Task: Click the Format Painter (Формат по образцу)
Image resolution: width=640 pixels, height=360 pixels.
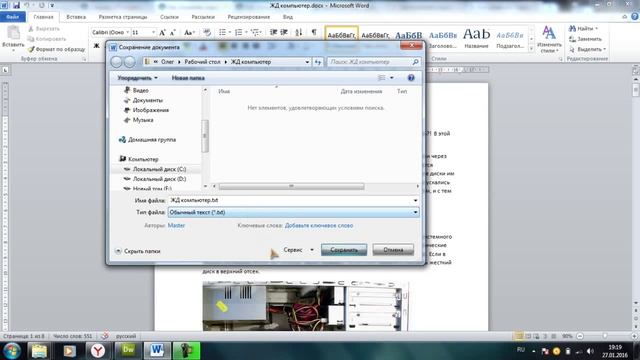Action: click(57, 49)
